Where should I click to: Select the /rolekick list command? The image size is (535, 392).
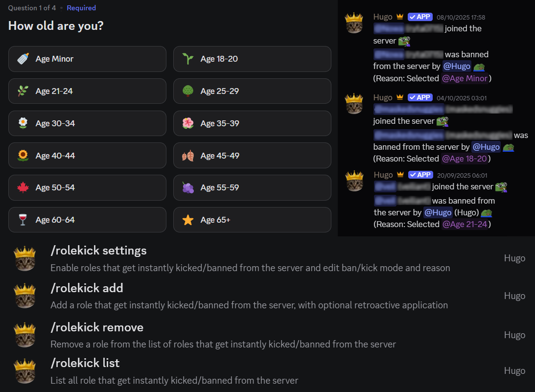(85, 363)
